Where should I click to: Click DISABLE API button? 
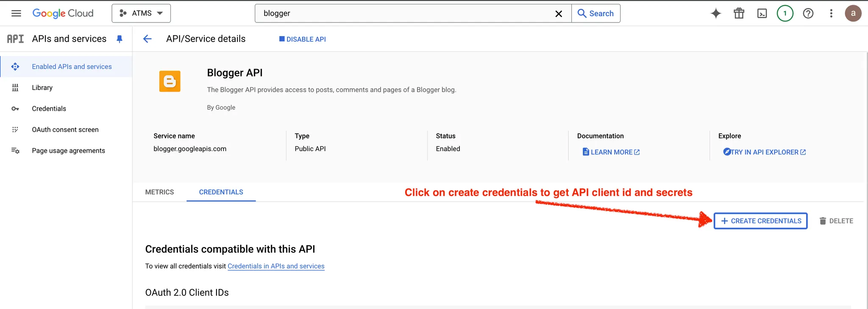tap(303, 39)
